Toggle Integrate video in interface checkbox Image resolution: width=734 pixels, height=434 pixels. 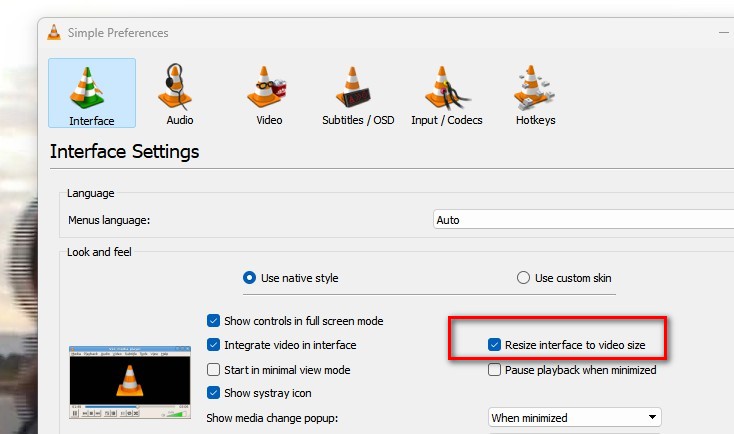pyautogui.click(x=281, y=345)
